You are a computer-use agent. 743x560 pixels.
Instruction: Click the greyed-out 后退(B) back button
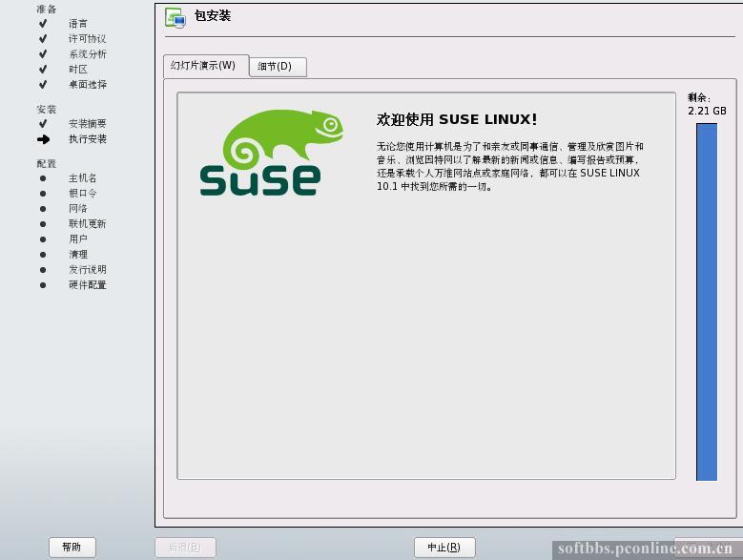[185, 548]
